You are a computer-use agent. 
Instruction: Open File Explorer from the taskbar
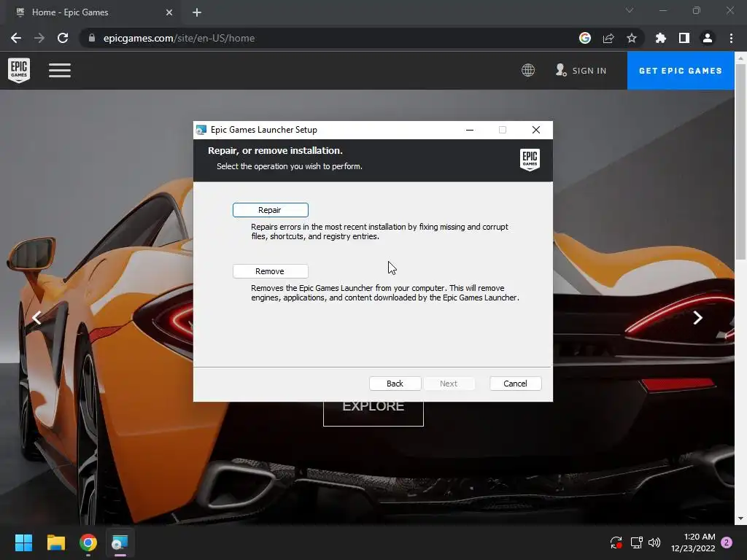55,542
